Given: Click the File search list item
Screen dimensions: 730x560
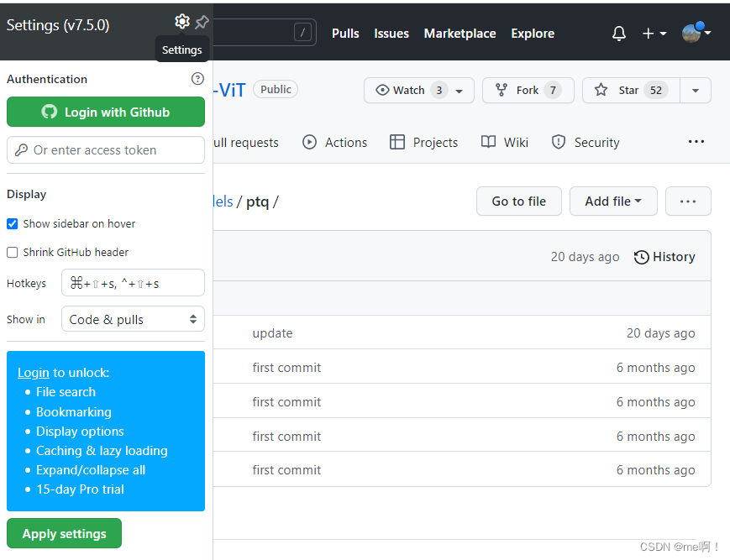Looking at the screenshot, I should coord(66,392).
